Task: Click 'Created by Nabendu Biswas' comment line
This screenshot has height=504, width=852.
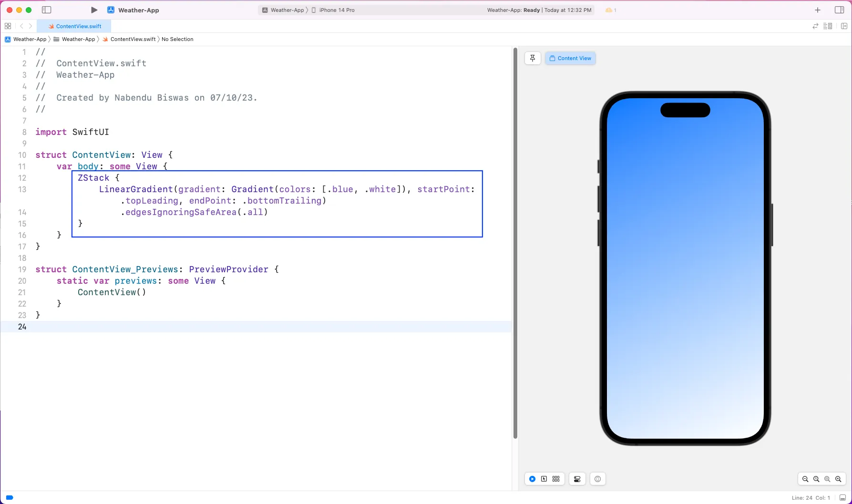Action: [146, 98]
